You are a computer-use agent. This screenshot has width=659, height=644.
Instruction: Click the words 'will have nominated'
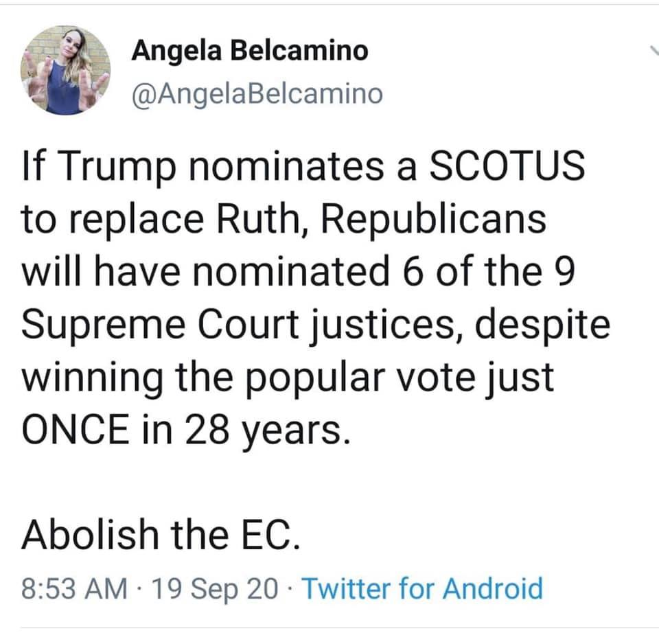pos(205,272)
